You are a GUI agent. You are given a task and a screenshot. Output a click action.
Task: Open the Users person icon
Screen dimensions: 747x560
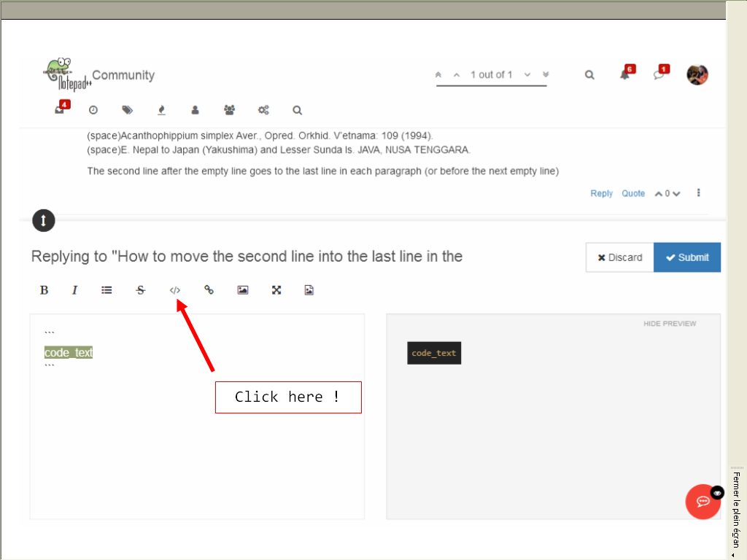point(195,110)
